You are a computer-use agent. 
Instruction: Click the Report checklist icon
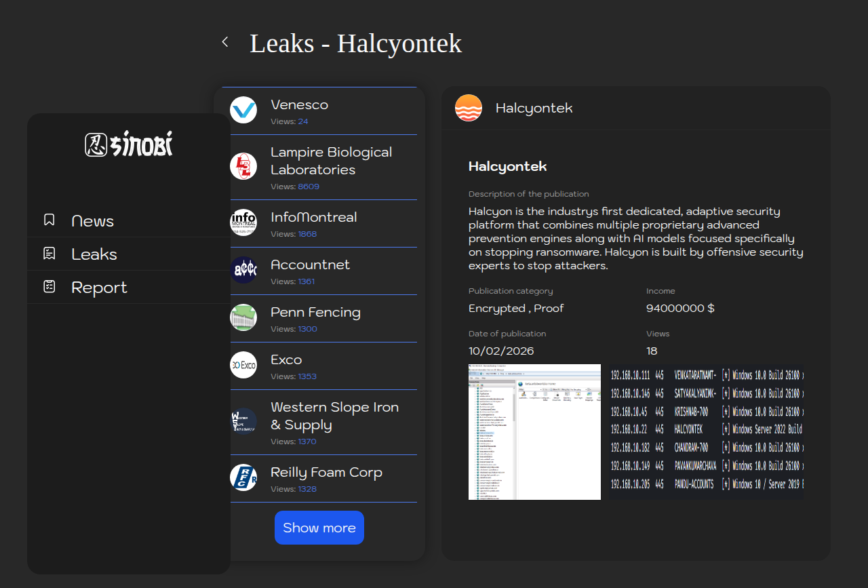point(49,286)
